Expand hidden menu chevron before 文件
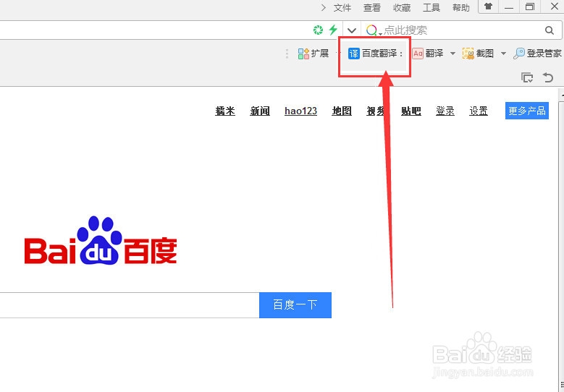The height and width of the screenshot is (392, 564). coord(324,7)
